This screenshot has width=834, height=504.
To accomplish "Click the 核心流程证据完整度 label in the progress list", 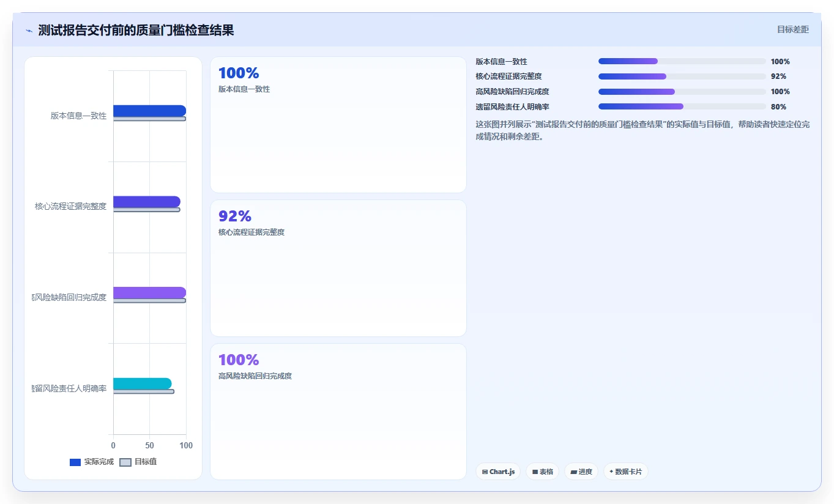I will (508, 76).
